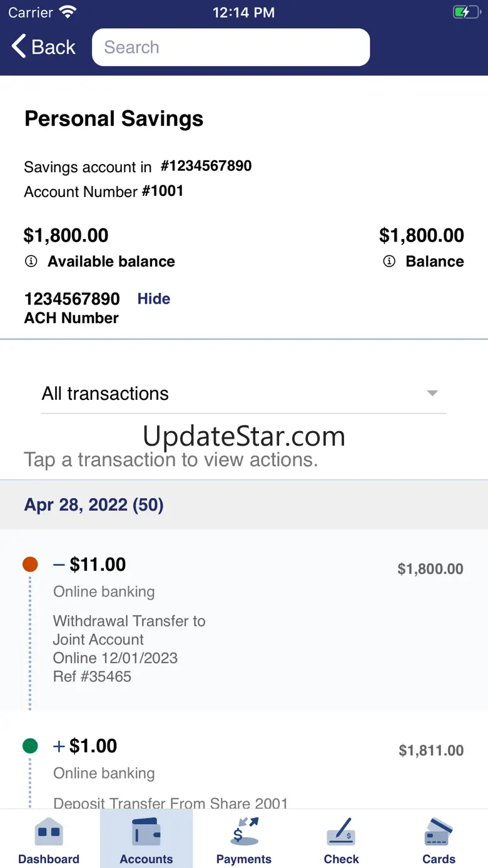
Task: Tap the Dashboard icon in bottom bar
Action: tap(49, 832)
